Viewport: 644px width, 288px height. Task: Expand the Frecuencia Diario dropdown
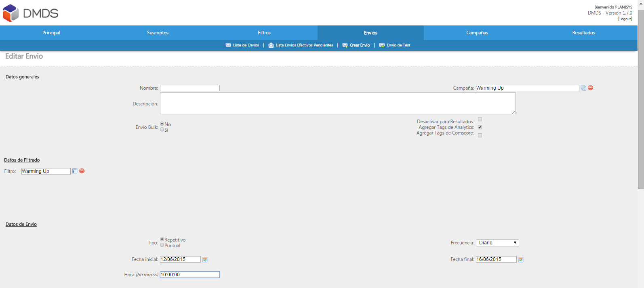pos(497,243)
